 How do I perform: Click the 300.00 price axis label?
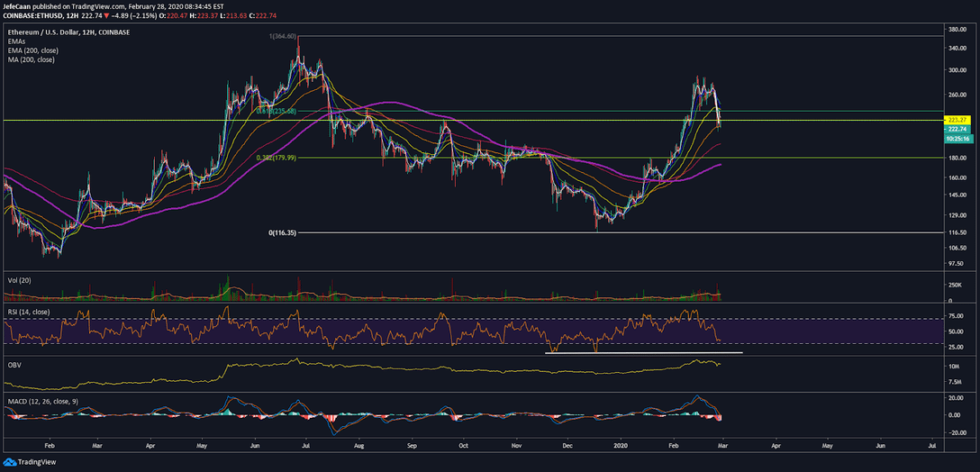(x=958, y=70)
